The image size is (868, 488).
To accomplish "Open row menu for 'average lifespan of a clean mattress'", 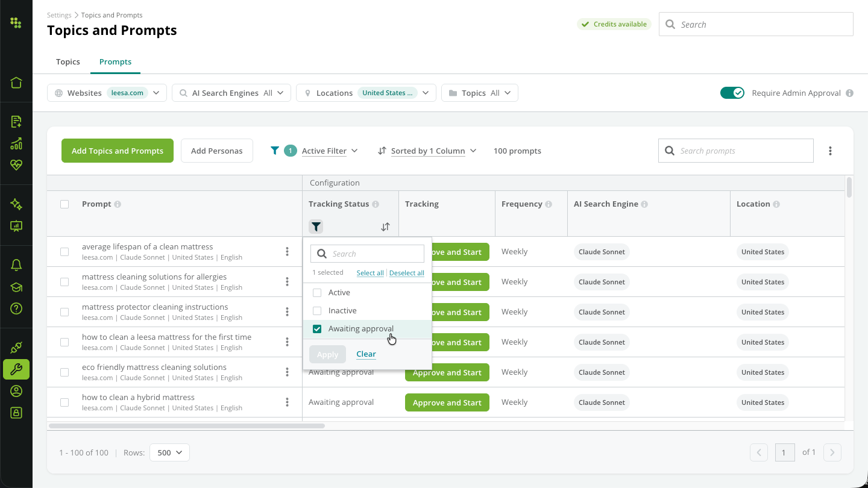I will click(x=287, y=252).
